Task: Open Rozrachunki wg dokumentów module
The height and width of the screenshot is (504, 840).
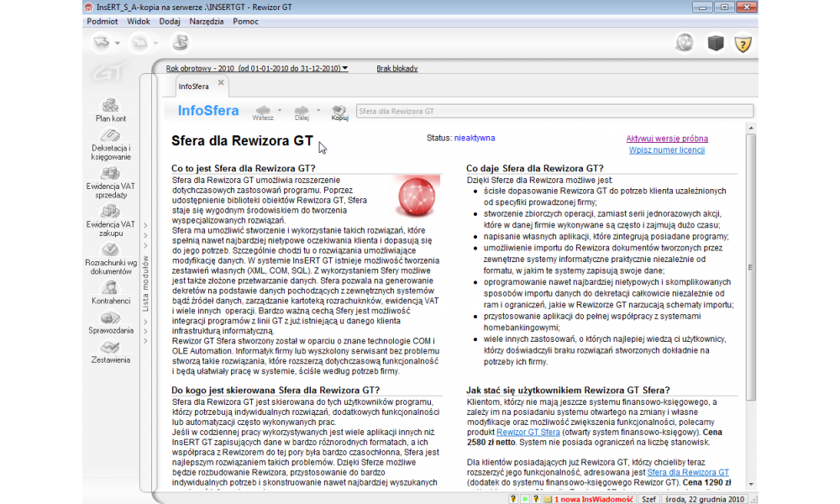Action: tap(110, 259)
